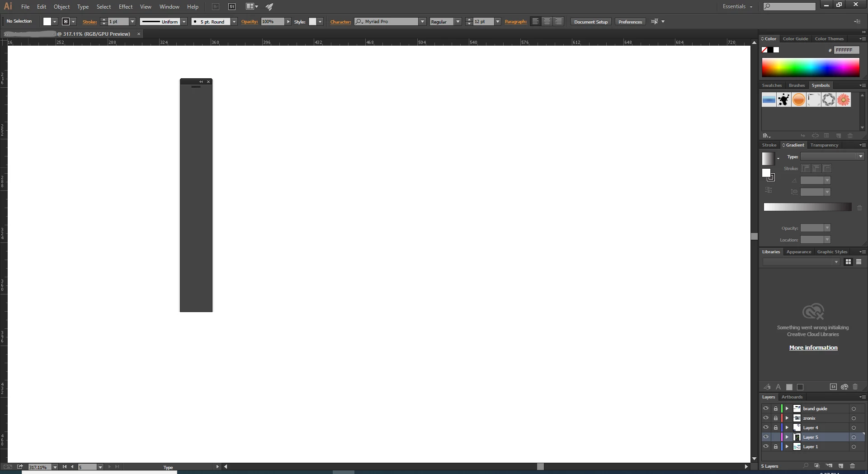
Task: Open Adobe Bridge with the Br icon
Action: coord(216,7)
